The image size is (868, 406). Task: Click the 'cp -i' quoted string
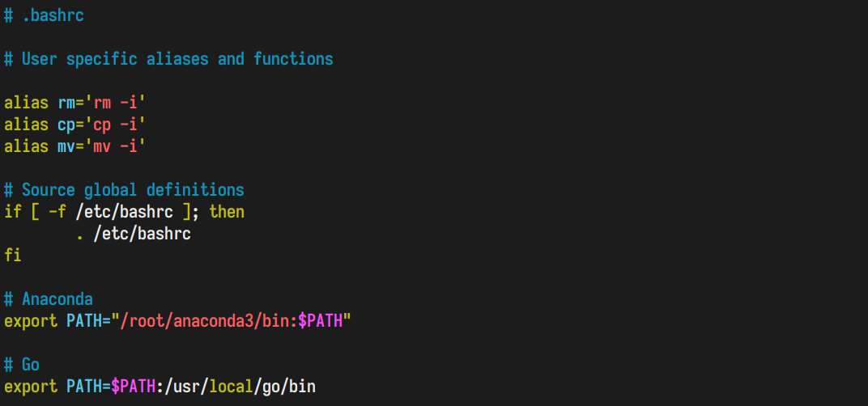[x=115, y=125]
